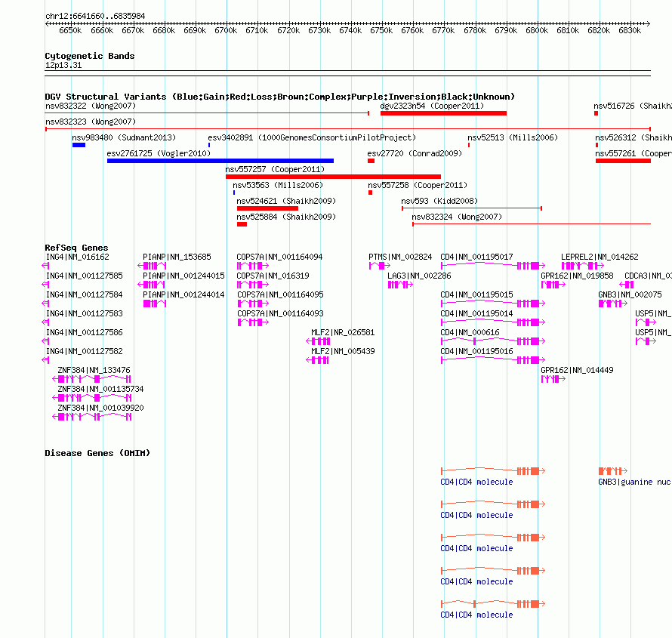Select the CD4|NM_000616 gene model
The width and height of the screenshot is (672, 638).
[x=493, y=341]
